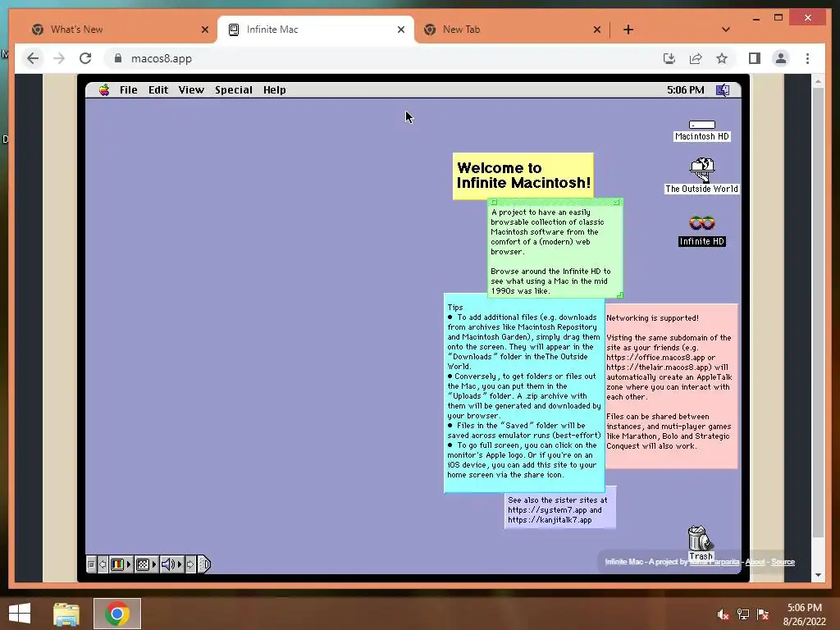Go back with Chrome back arrow
The width and height of the screenshot is (840, 630).
coord(33,58)
